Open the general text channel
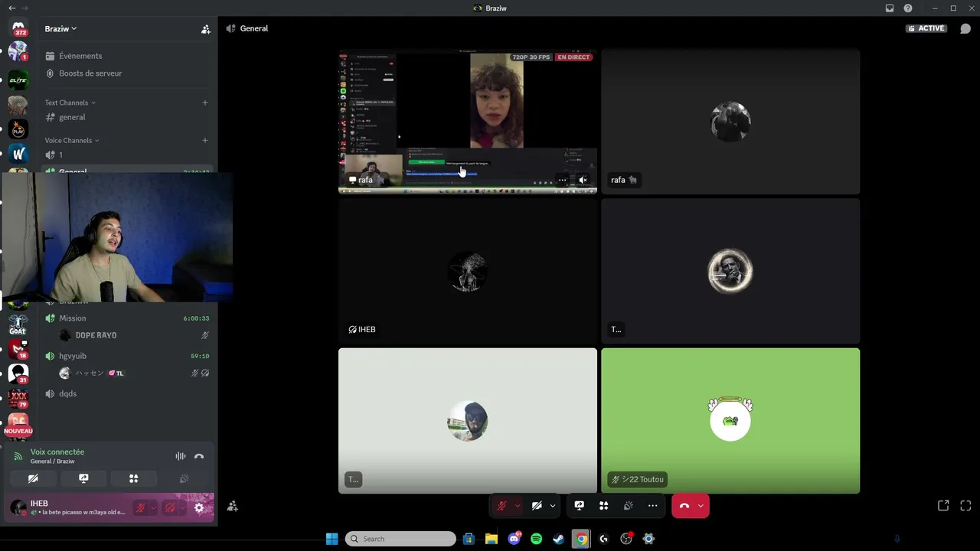Screen dimensions: 980x551 (x=127, y=117)
